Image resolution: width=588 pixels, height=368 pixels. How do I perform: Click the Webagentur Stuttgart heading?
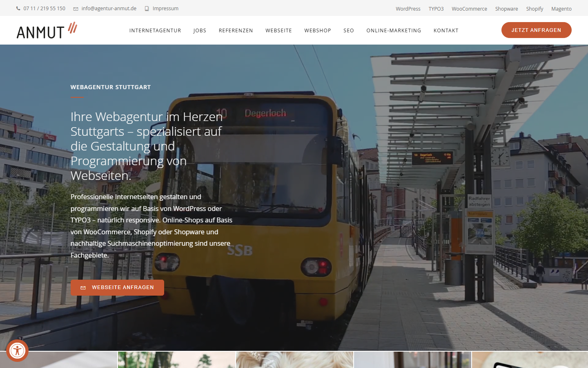(111, 87)
